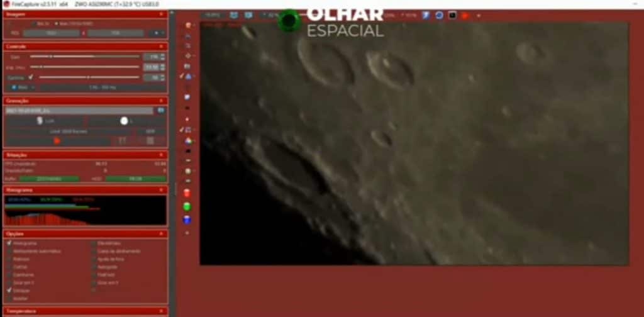The width and height of the screenshot is (644, 317).
Task: Click the exposure value spinner
Action: pos(154,67)
